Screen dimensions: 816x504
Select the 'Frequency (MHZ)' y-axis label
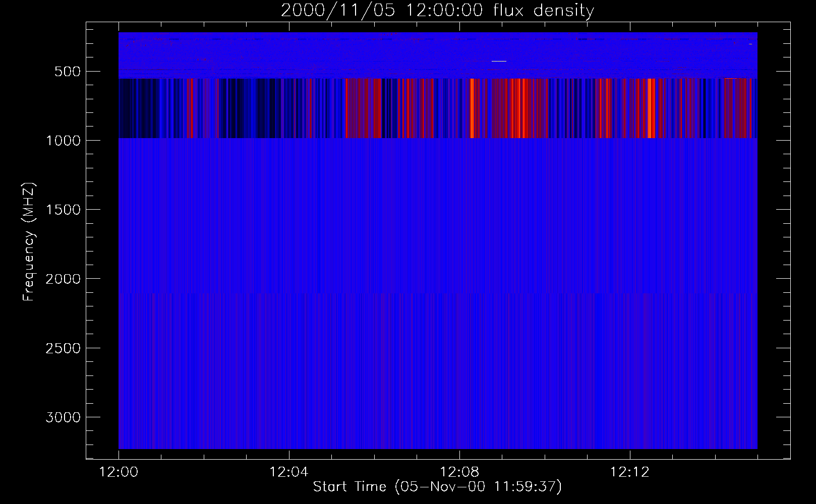(29, 242)
